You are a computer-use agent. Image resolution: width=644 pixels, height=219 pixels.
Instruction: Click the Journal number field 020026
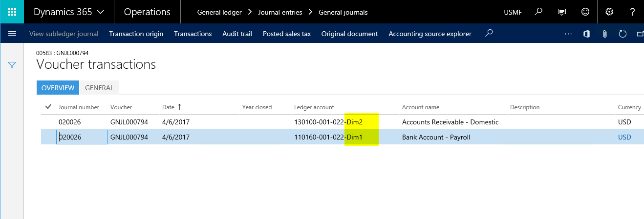point(82,137)
